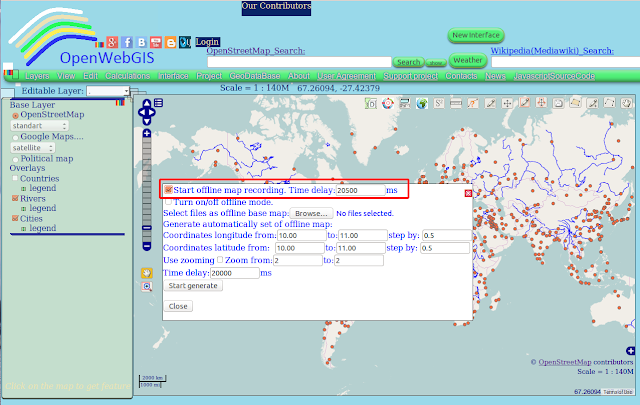Expand the overview map plus button
The image size is (640, 405).
pyautogui.click(x=630, y=351)
